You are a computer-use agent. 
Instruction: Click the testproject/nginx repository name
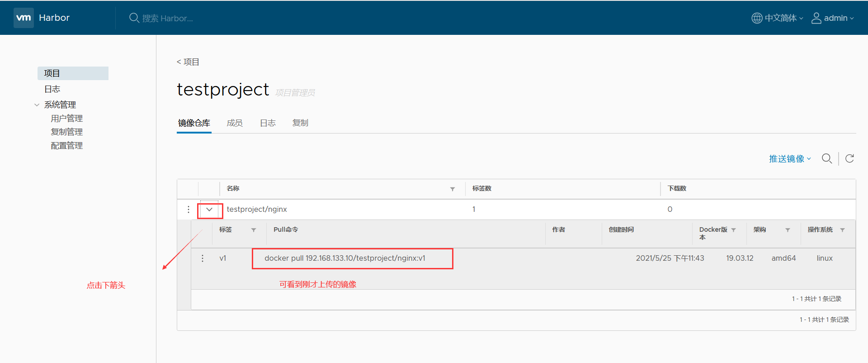point(257,209)
